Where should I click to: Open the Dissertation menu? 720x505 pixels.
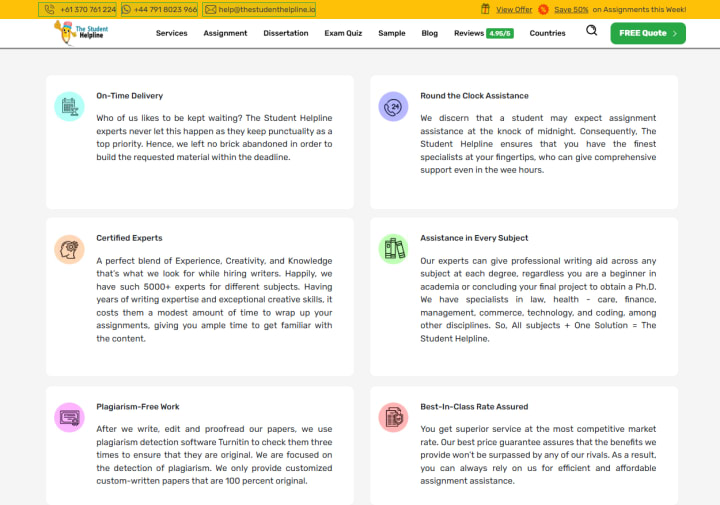pos(286,33)
